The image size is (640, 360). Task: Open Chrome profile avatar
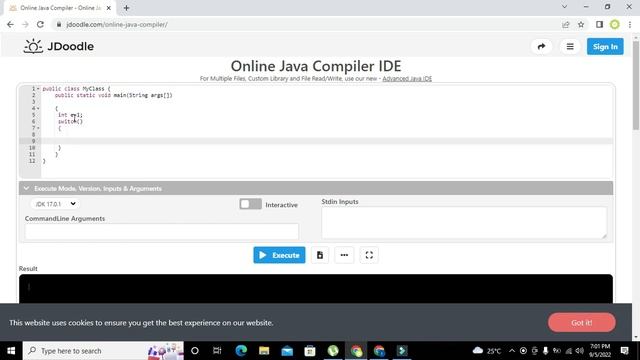(615, 24)
